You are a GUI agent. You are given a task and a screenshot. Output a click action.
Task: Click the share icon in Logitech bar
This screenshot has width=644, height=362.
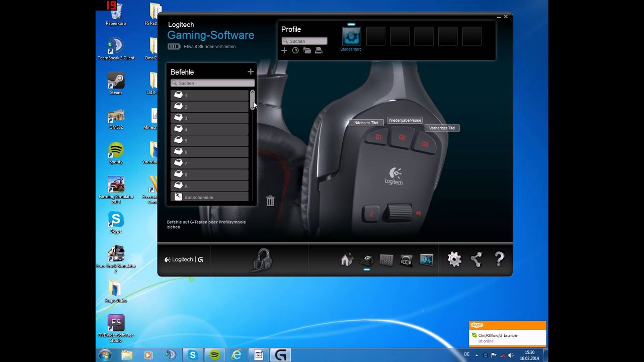pyautogui.click(x=476, y=259)
